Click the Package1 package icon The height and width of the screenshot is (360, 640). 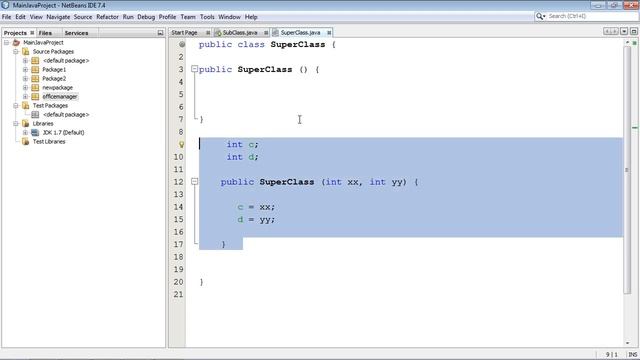tap(35, 69)
